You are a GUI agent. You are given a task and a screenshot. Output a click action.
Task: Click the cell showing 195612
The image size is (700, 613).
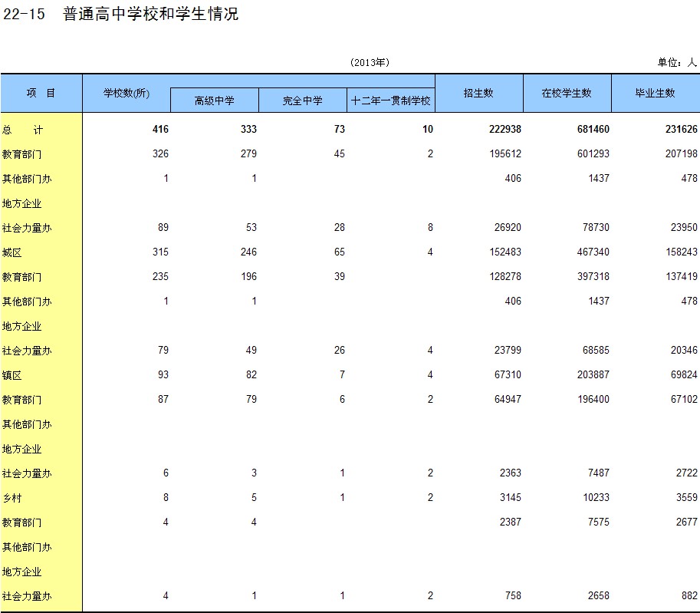click(505, 154)
